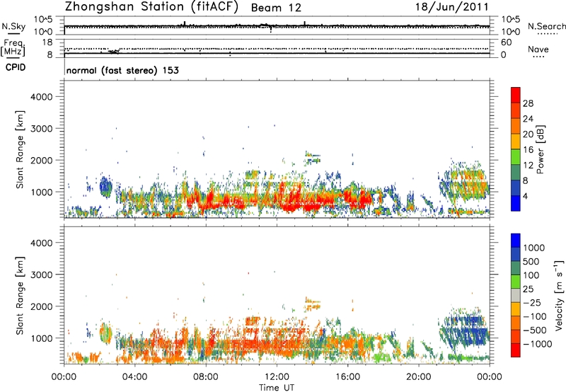
Task: Select the blue velocity echo cluster after 21:00
Action: pyautogui.click(x=464, y=332)
